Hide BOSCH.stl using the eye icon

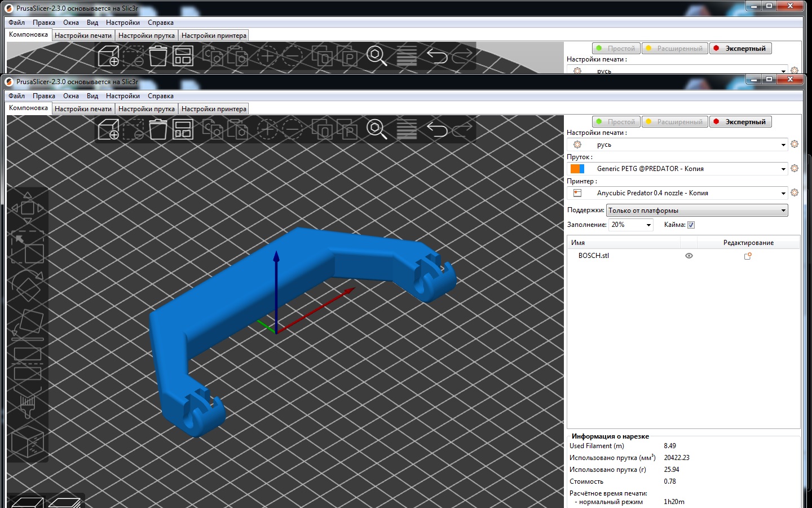point(689,256)
